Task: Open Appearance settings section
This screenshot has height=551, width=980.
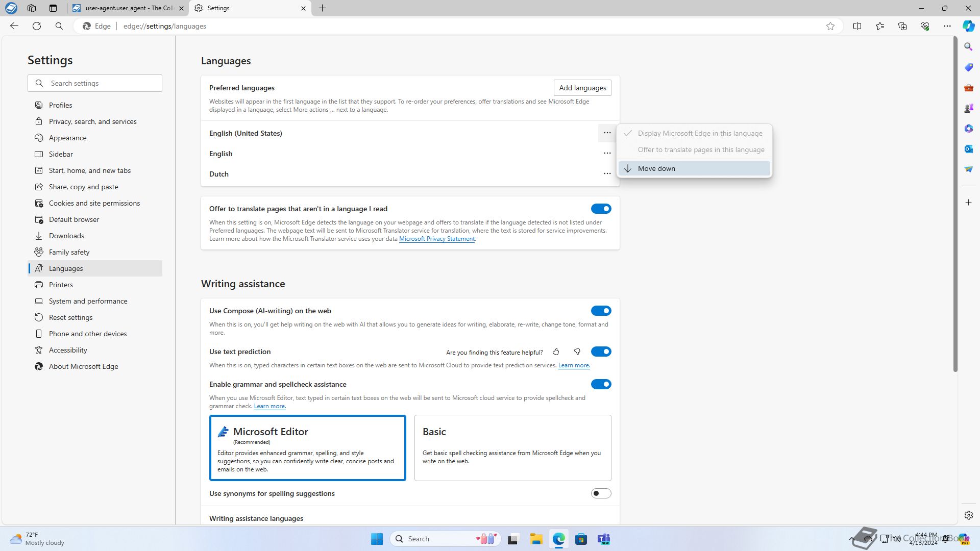Action: (x=95, y=138)
